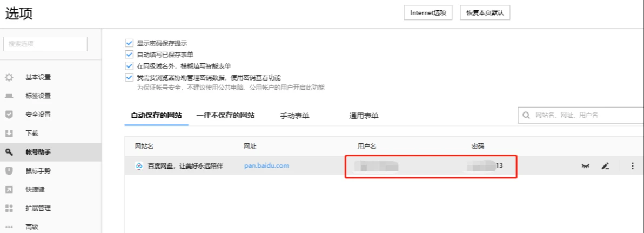Image resolution: width=644 pixels, height=233 pixels.
Task: Click the 为保证帐号安全 warning note
Action: pyautogui.click(x=231, y=88)
